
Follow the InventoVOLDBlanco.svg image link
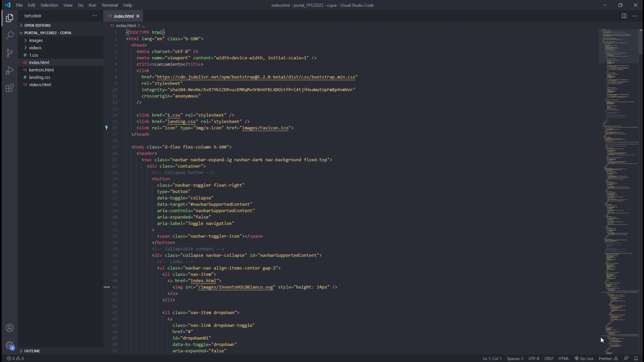point(235,287)
